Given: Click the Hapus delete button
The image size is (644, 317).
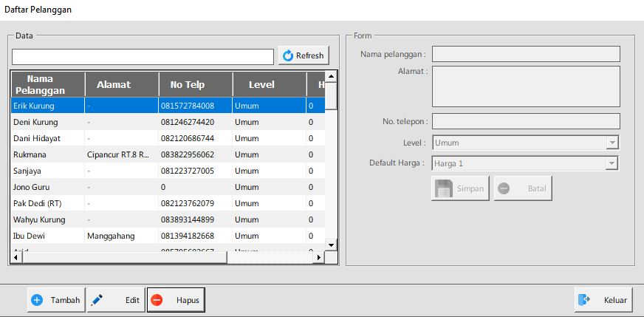Looking at the screenshot, I should coord(176,300).
